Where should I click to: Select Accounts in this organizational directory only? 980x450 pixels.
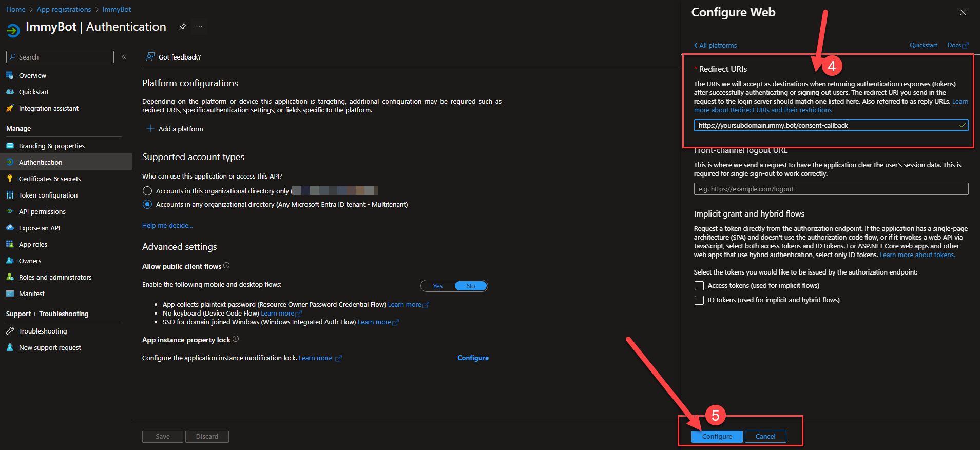147,191
